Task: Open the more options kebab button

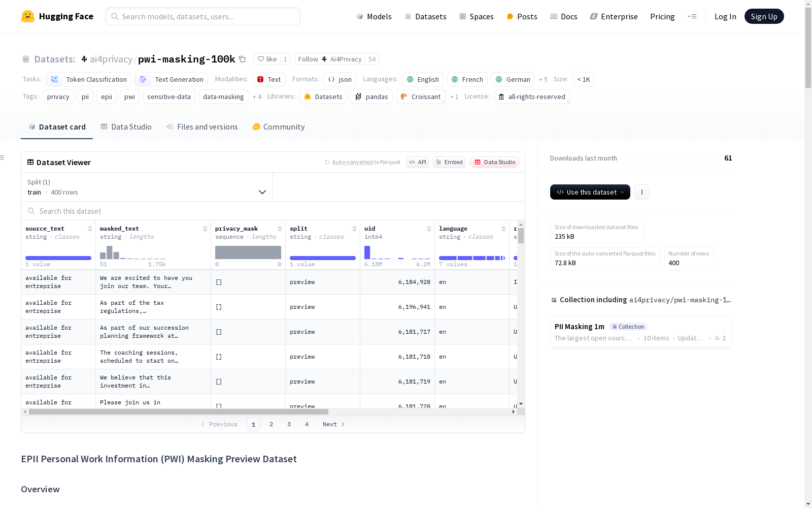Action: tap(642, 192)
